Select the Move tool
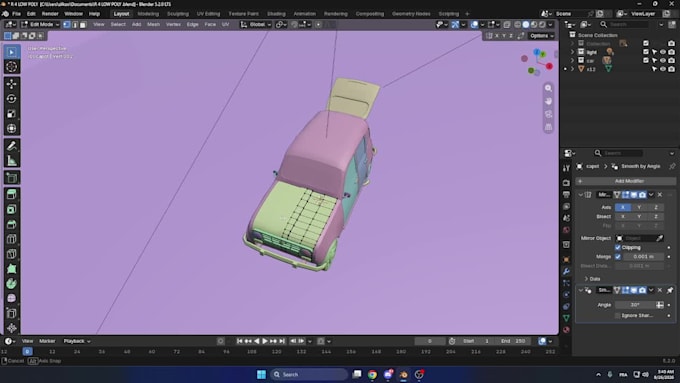The image size is (680, 383). [x=12, y=84]
